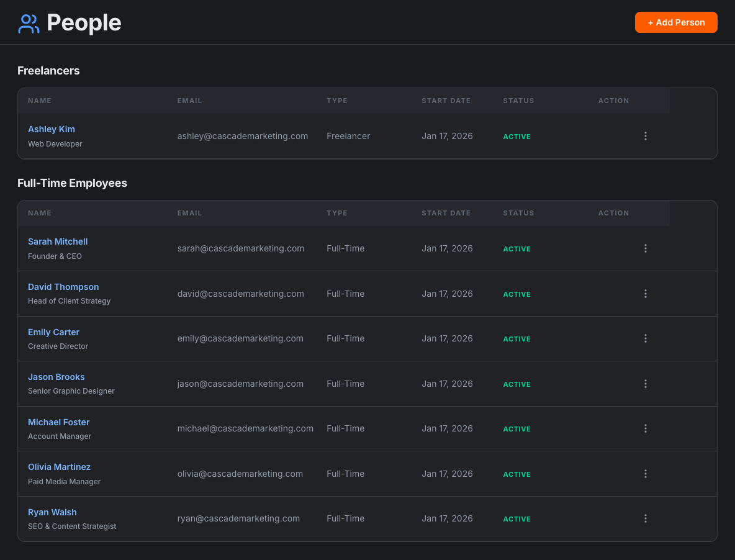
Task: Click Full-Time type in Ryan Walsh's row
Action: tap(346, 518)
